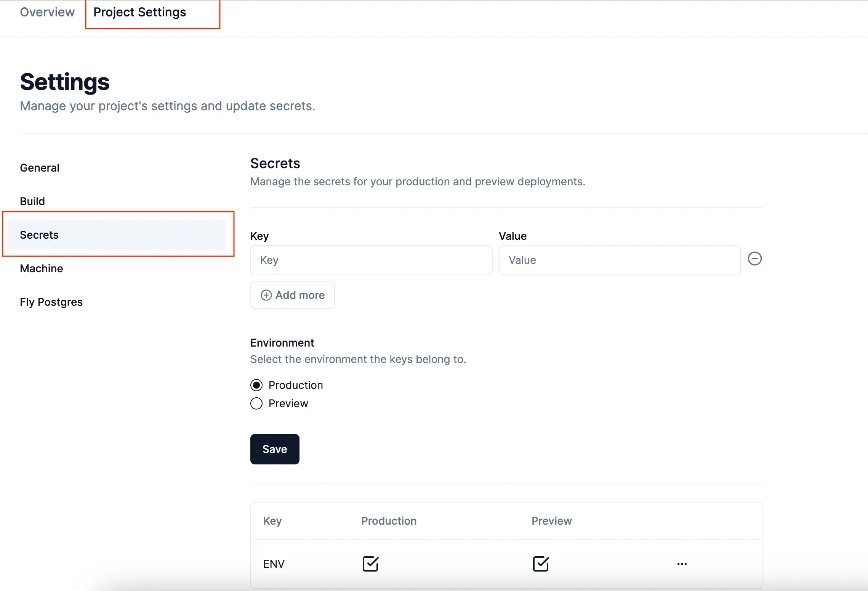The height and width of the screenshot is (591, 868).
Task: Select the Preview environment radio button
Action: [x=256, y=403]
